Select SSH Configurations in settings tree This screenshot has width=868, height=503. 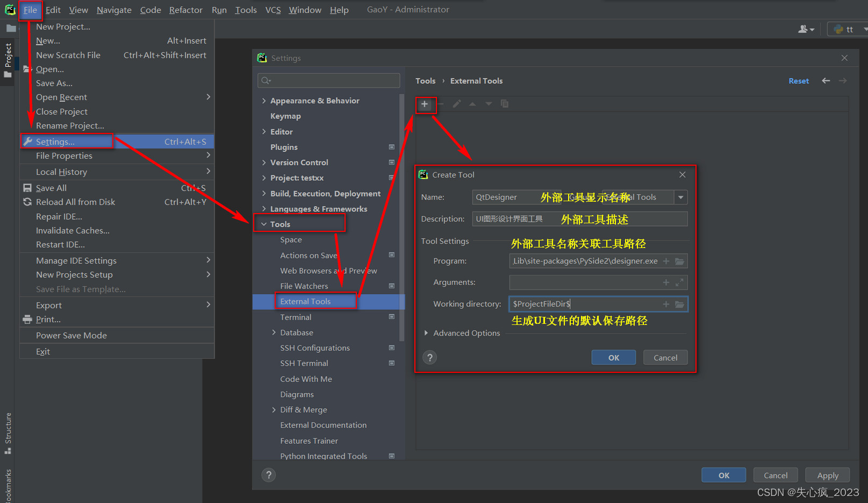click(x=315, y=348)
